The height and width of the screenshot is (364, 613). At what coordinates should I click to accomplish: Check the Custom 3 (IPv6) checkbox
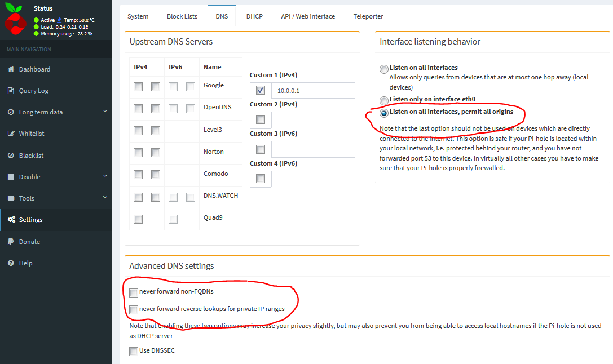pyautogui.click(x=261, y=149)
